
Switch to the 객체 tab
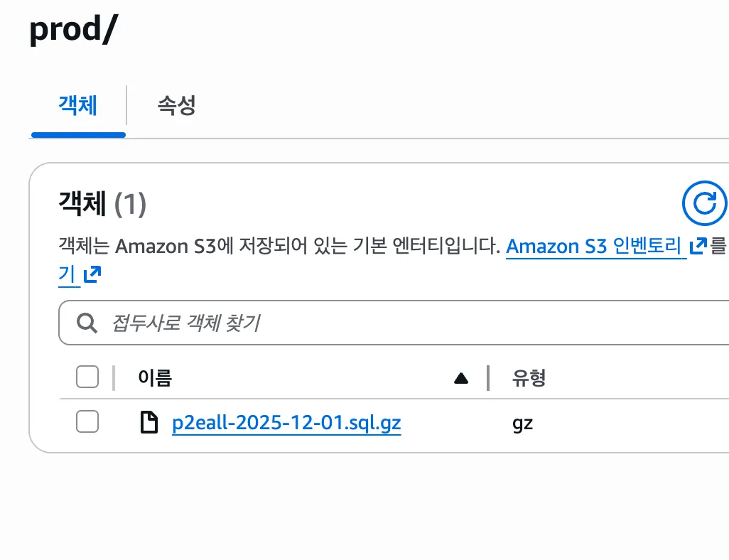78,106
